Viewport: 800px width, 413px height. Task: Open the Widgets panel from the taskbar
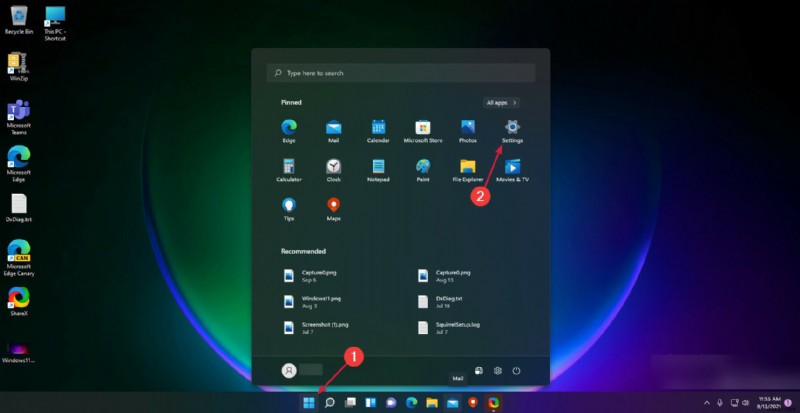coord(370,403)
